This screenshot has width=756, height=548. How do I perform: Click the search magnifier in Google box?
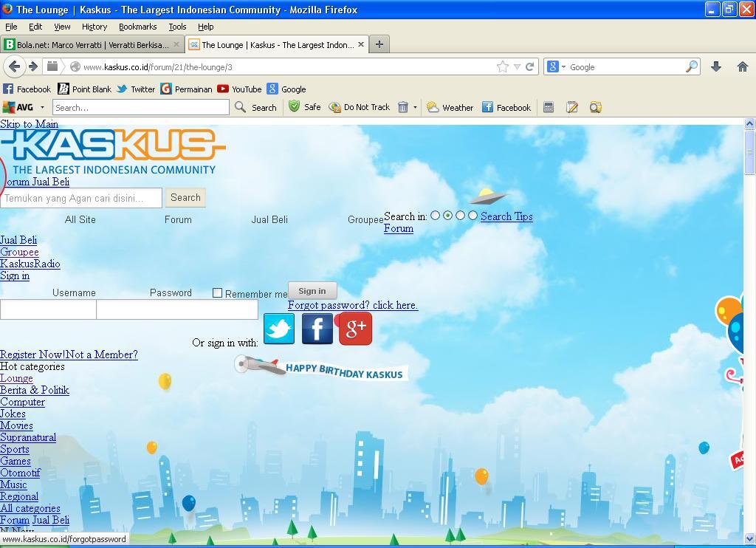click(x=692, y=66)
